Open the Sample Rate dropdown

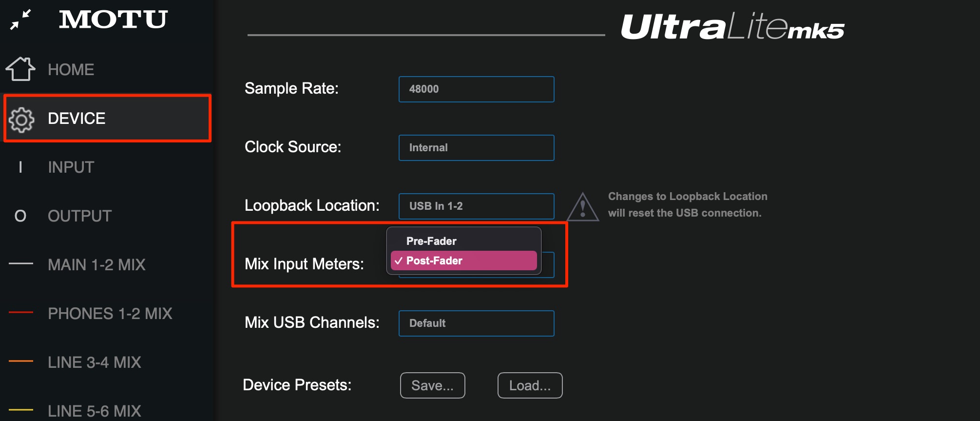pyautogui.click(x=476, y=89)
